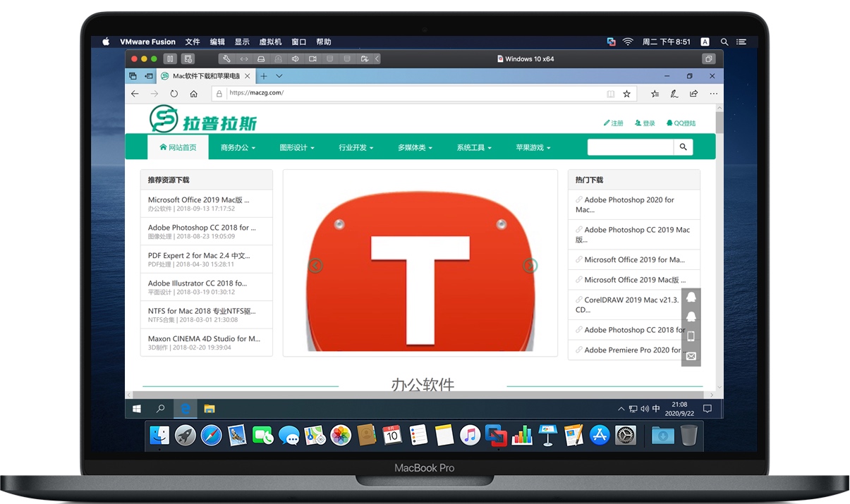
Task: Click the VMware sound device icon
Action: 296,59
